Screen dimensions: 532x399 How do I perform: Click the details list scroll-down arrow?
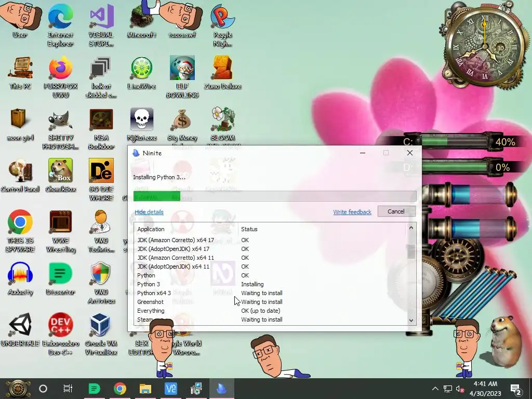click(x=411, y=320)
